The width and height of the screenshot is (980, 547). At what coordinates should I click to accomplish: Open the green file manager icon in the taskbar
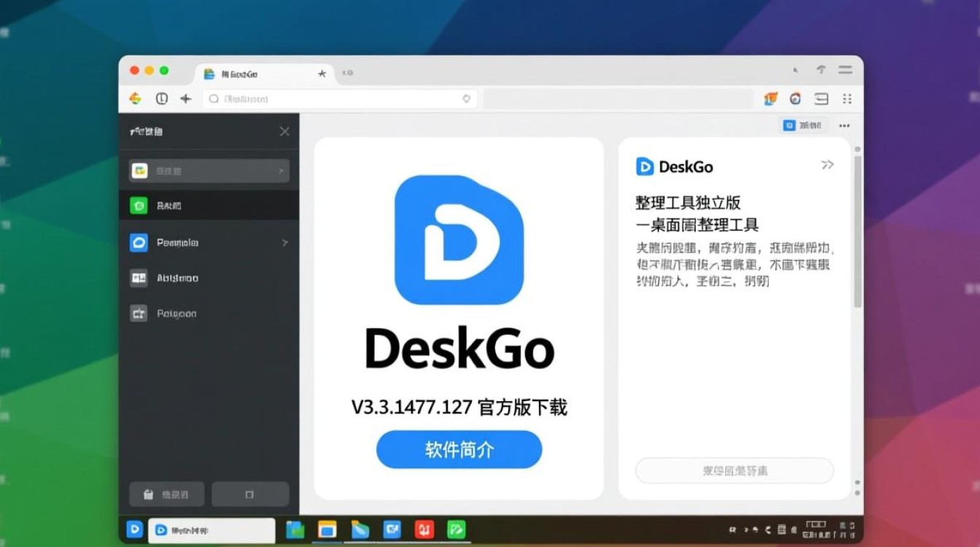pos(295,530)
